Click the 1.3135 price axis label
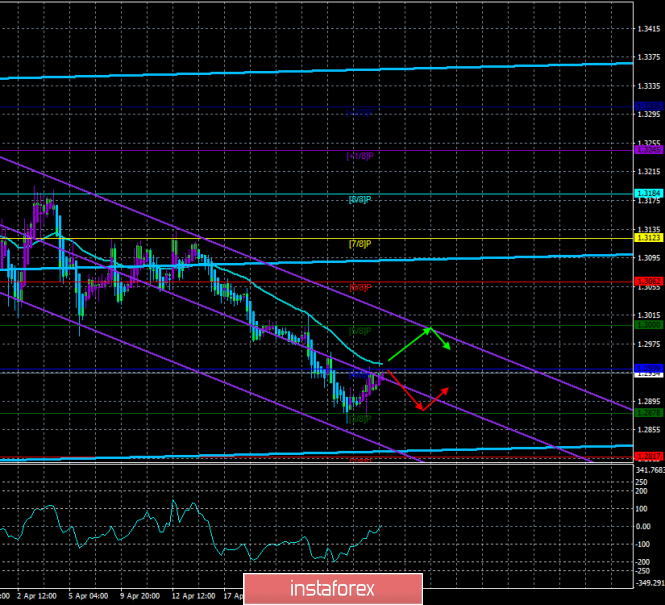Screen dimensions: 665x605 coord(649,229)
